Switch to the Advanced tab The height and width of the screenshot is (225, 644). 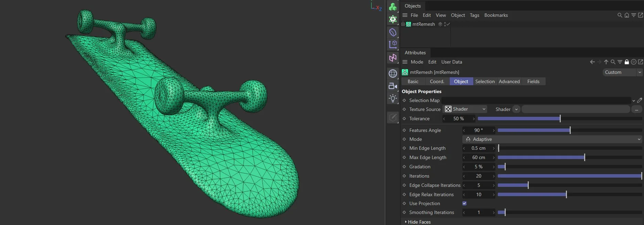click(509, 81)
